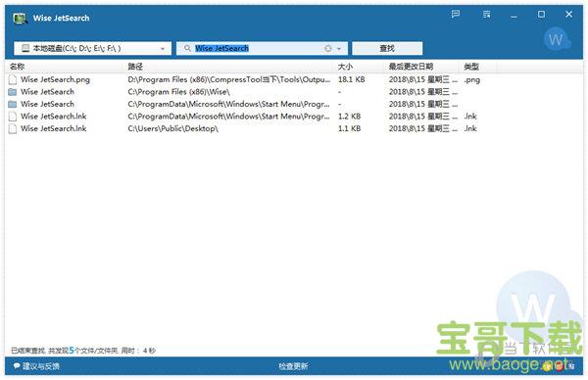Click folder icon for C:\Program Files (x86)\Wise\ result

point(13,92)
